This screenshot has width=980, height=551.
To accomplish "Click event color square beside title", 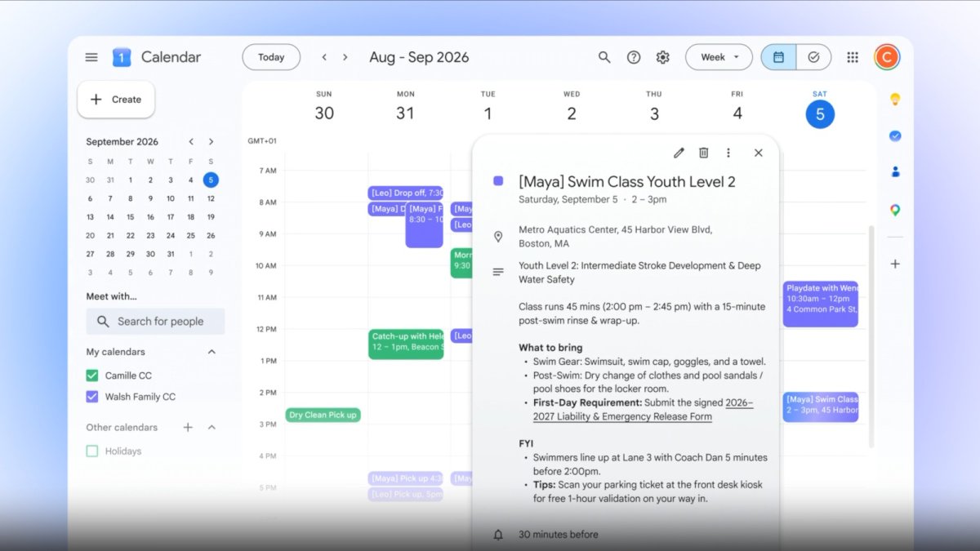I will (x=498, y=181).
